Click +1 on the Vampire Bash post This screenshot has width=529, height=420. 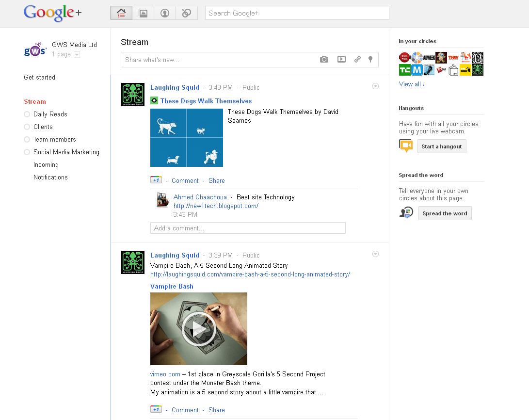[156, 409]
